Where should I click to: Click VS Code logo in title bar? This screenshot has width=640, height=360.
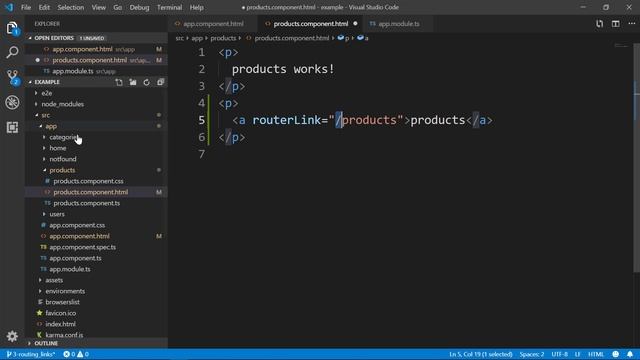[x=9, y=7]
